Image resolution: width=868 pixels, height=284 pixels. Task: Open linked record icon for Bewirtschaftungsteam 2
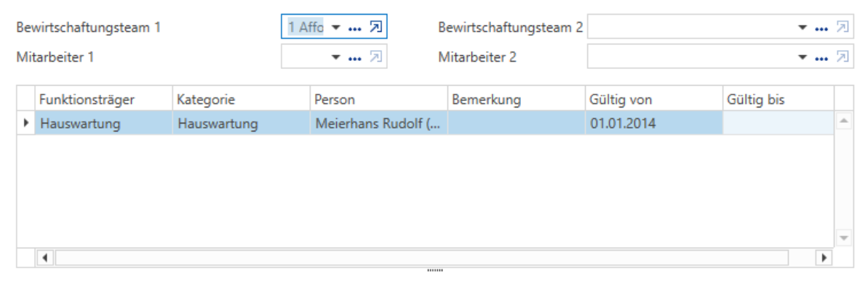point(843,27)
